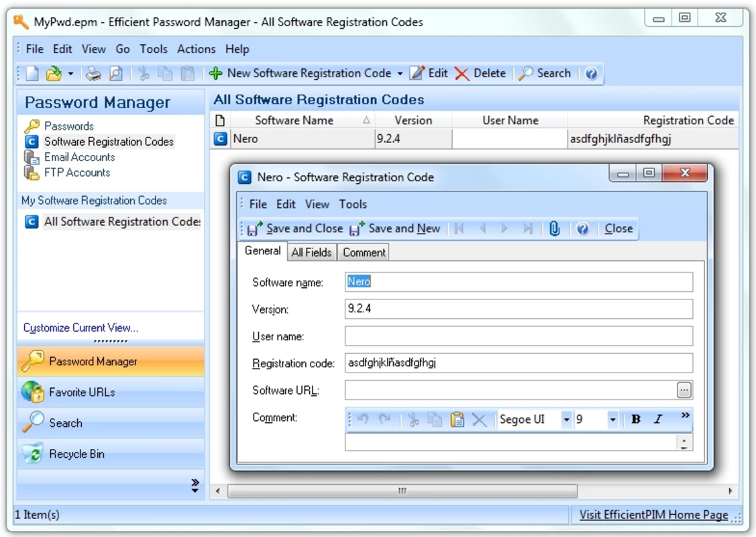Sort by Registration Code column header
This screenshot has width=756, height=537.
tap(653, 121)
